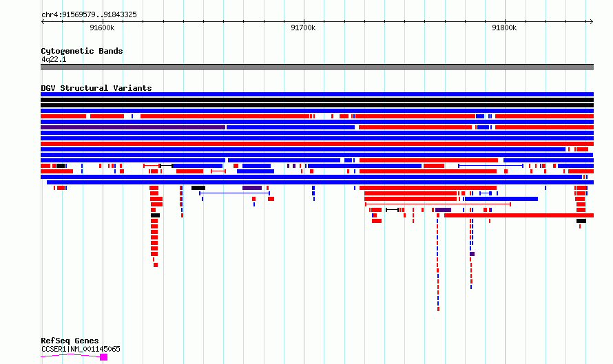The image size is (613, 364).
Task: Click the right arrow on the ruler
Action: [592, 21]
